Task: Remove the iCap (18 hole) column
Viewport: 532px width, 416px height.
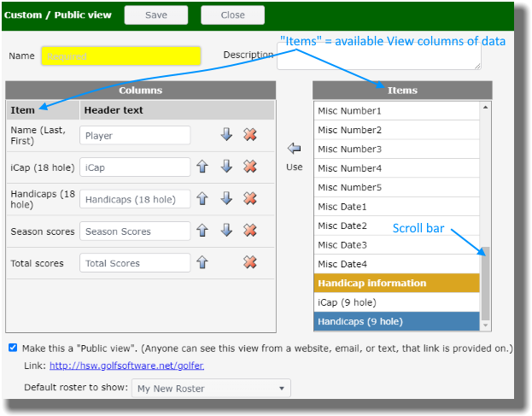Action: tap(250, 167)
